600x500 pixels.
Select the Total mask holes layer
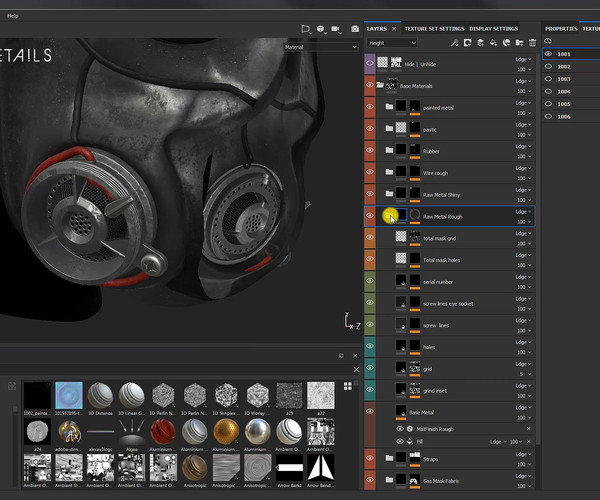450,259
